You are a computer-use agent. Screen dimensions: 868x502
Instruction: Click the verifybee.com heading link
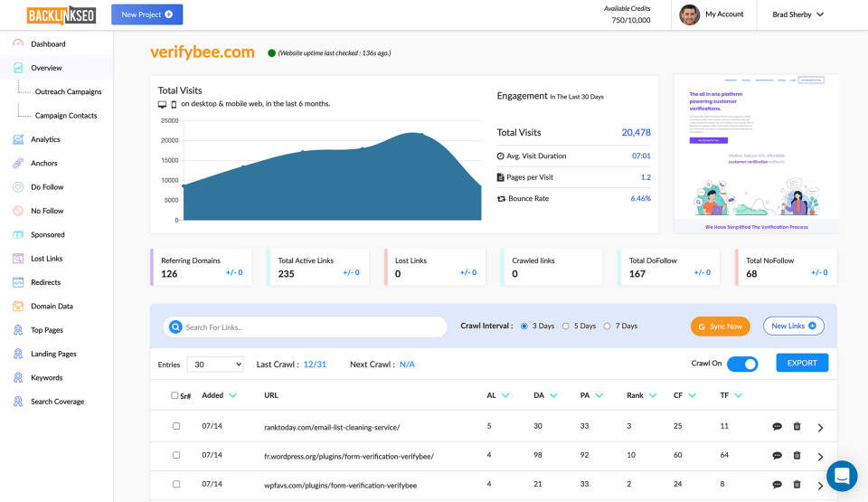(x=202, y=52)
